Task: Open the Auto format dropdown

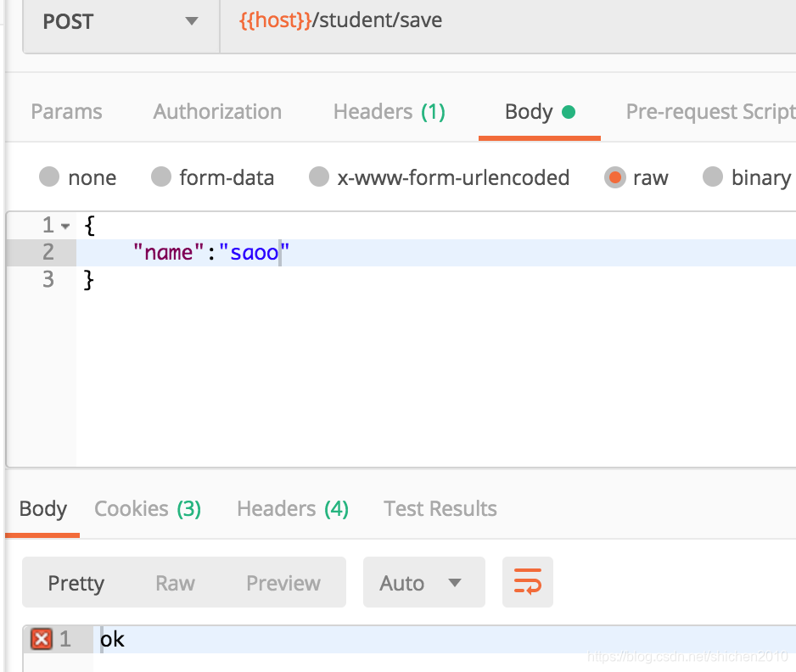Action: [424, 582]
